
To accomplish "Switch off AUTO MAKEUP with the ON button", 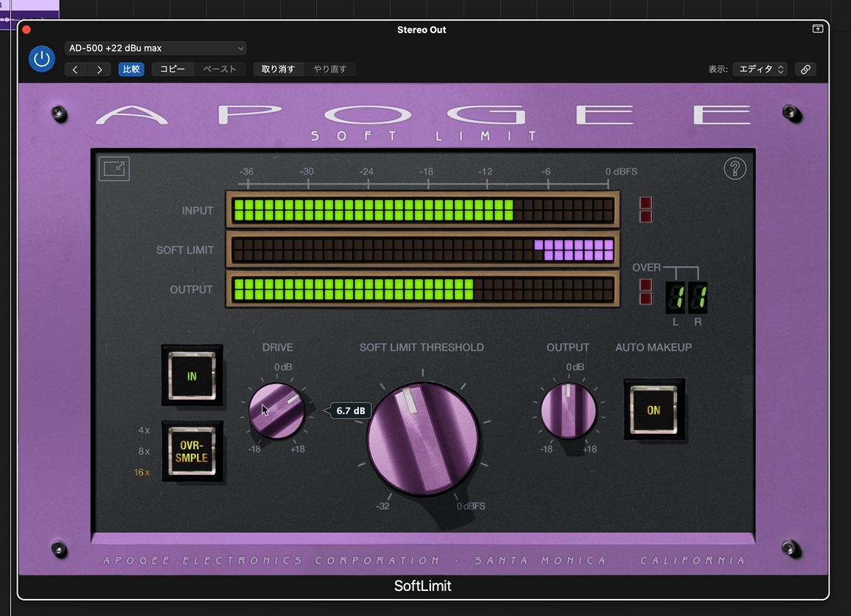I will [654, 411].
